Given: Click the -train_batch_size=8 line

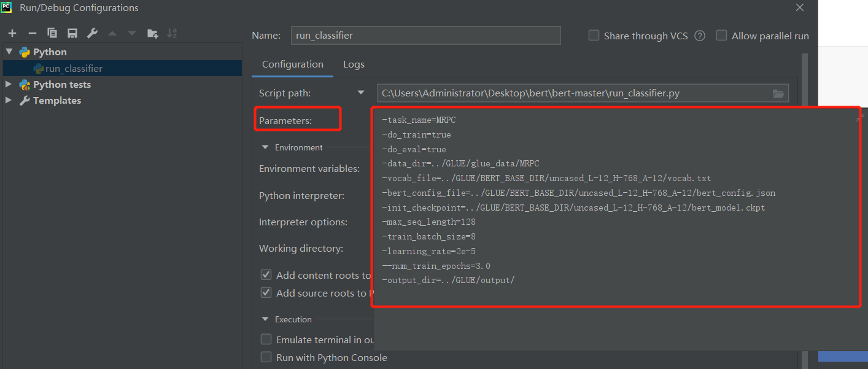Looking at the screenshot, I should coord(428,236).
